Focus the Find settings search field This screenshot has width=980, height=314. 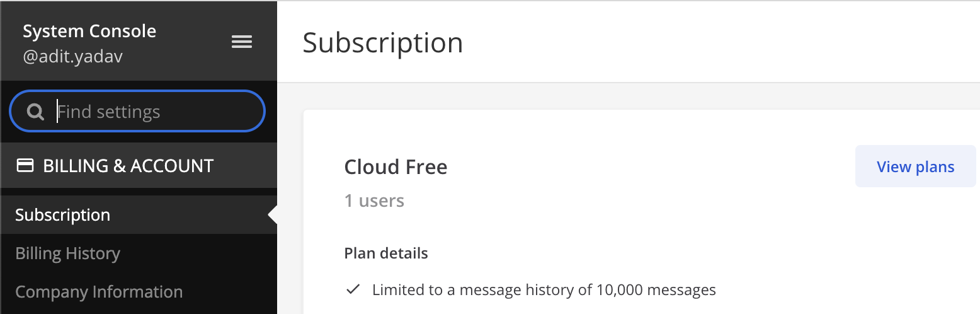(x=137, y=112)
